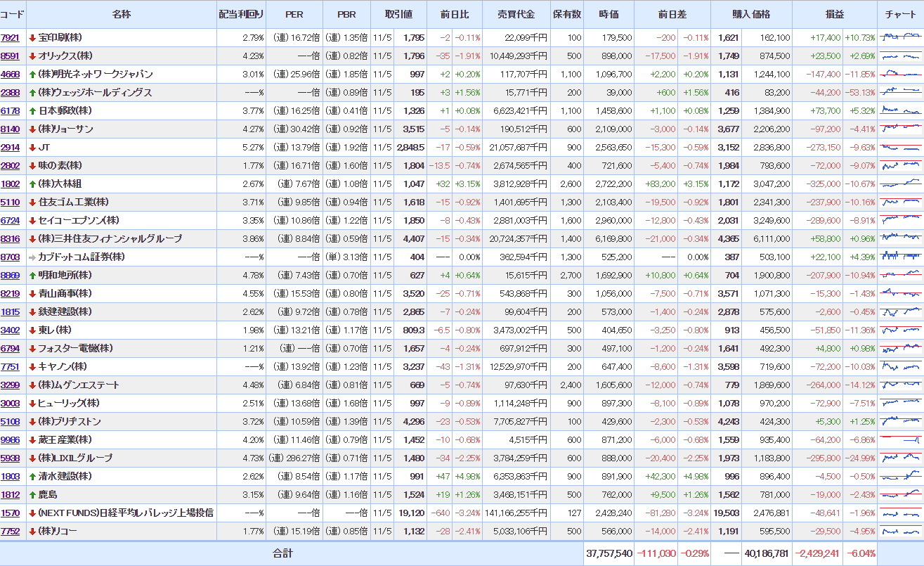Open stock code 5938 link
The width and height of the screenshot is (924, 566).
pos(11,458)
